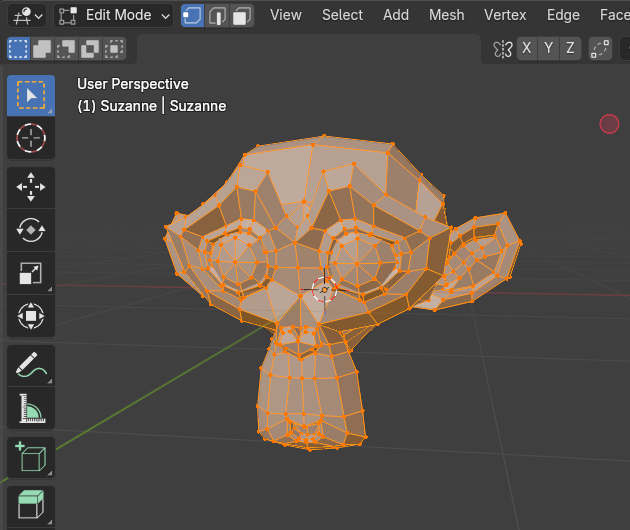Screen dimensions: 630x530
Task: Choose invert selection mode
Action: point(90,49)
